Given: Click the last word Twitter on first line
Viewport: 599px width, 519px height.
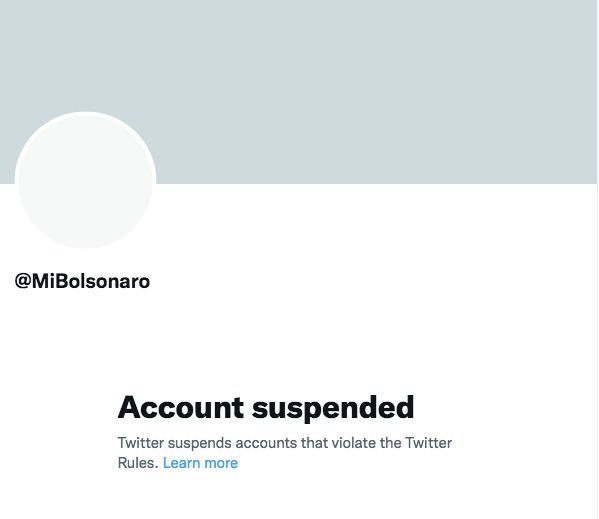Looking at the screenshot, I should pos(428,443).
